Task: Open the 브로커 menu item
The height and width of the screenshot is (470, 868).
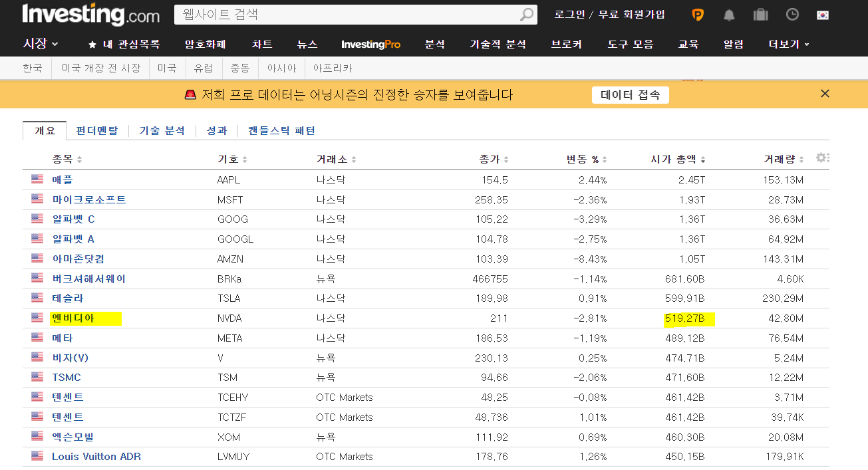Action: 567,45
